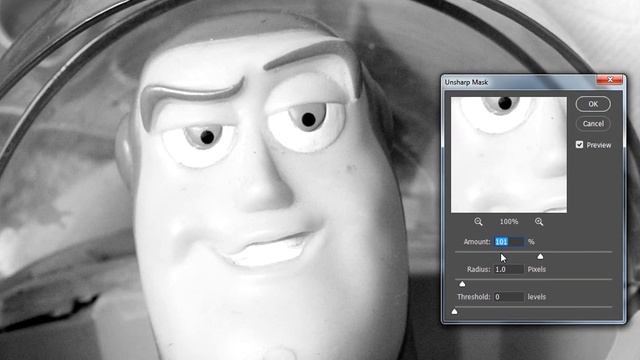Viewport: 640px width, 360px height.
Task: Select the Amount percentage field
Action: tap(509, 242)
